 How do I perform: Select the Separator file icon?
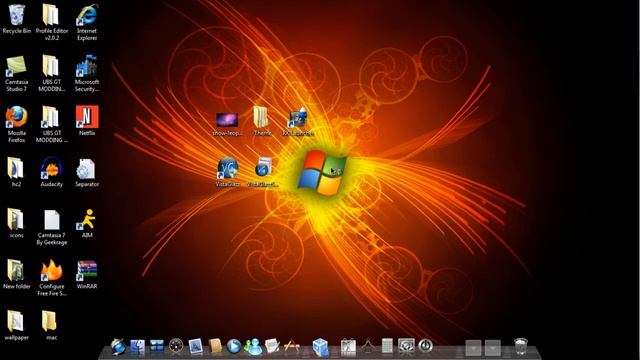(x=87, y=172)
